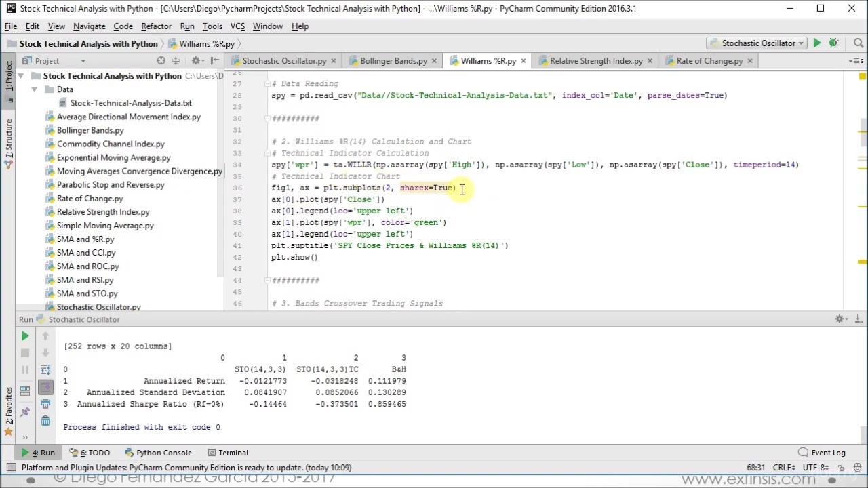Select SMA and STO.py file
This screenshot has width=868, height=488.
(87, 293)
